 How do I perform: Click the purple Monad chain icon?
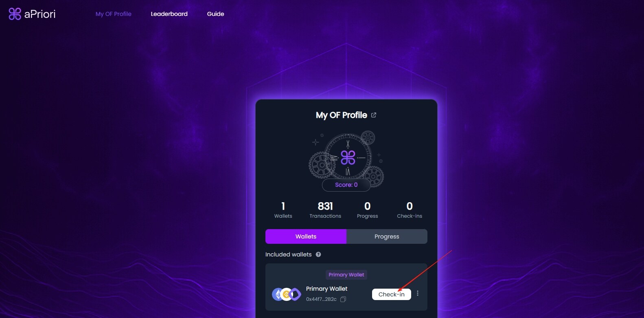pos(295,294)
